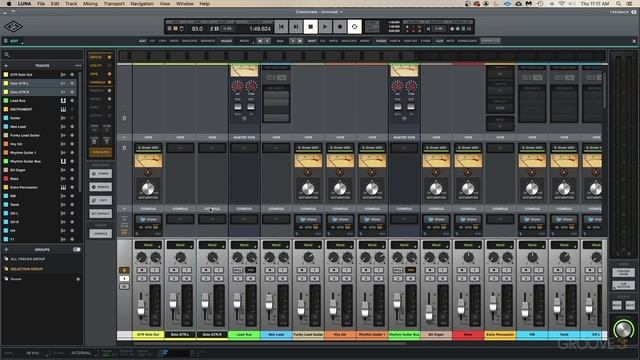Image resolution: width=640 pixels, height=360 pixels.
Task: Toggle the INPUTS row in the view panel
Action: point(100,57)
